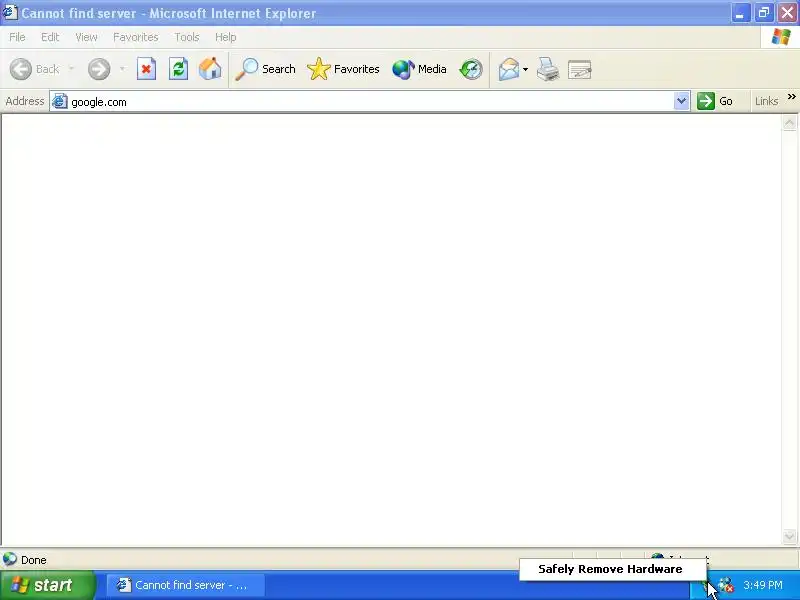
Task: Close the Internet Explorer window
Action: 787,12
